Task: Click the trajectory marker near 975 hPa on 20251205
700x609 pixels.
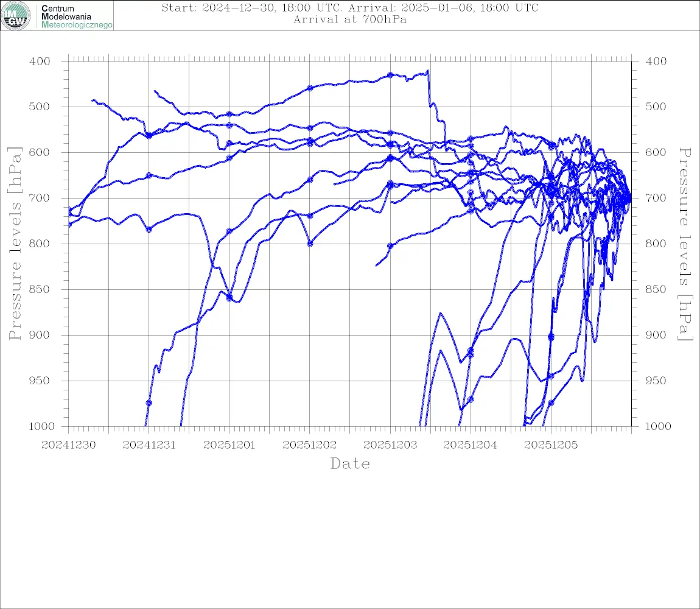Action: 551,403
